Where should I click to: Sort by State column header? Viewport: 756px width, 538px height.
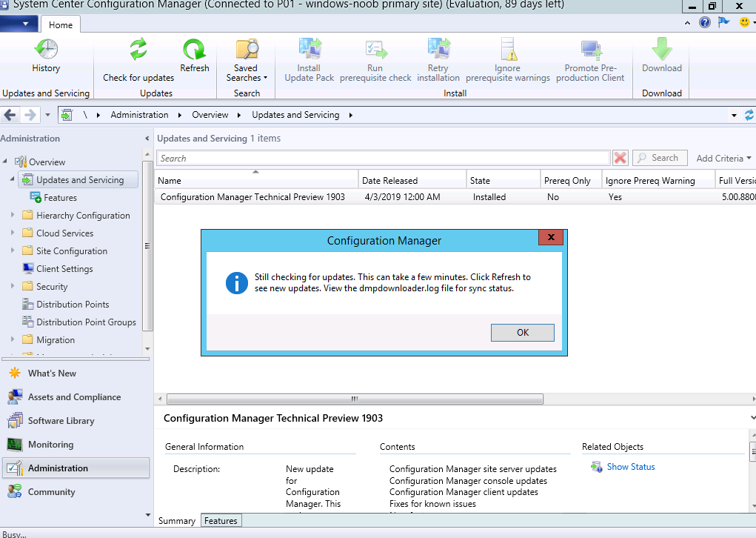(x=504, y=181)
